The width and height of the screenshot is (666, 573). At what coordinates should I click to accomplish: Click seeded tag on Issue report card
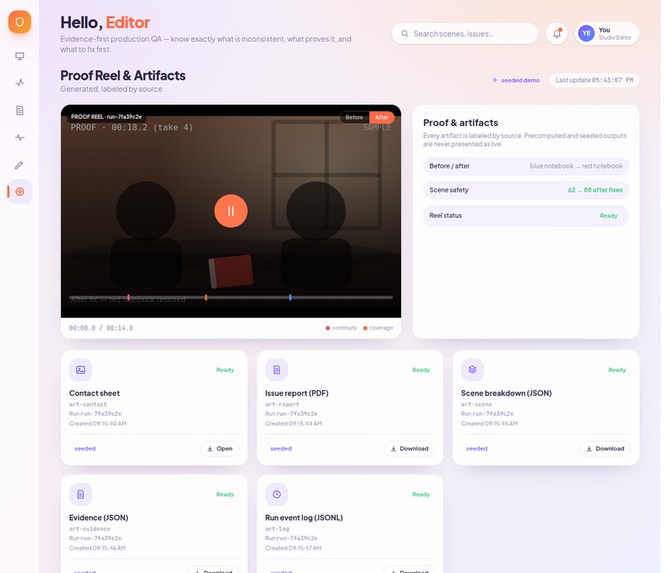pyautogui.click(x=281, y=449)
